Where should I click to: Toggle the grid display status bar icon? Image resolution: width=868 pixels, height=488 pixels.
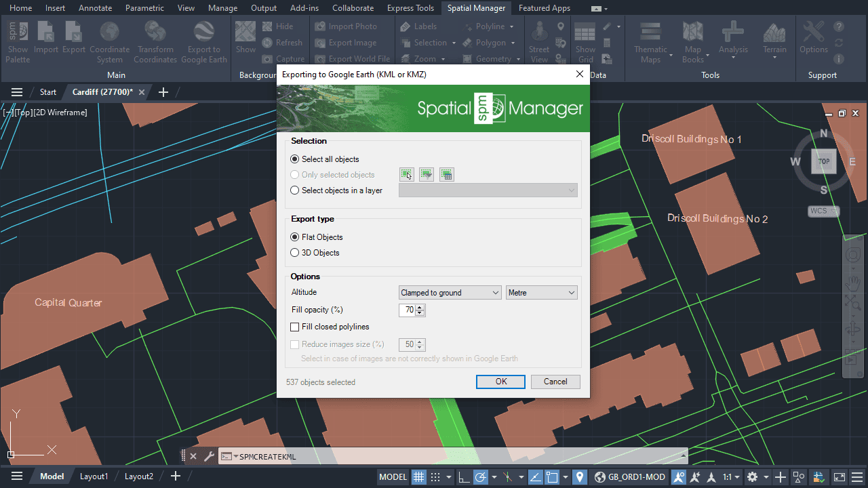419,476
